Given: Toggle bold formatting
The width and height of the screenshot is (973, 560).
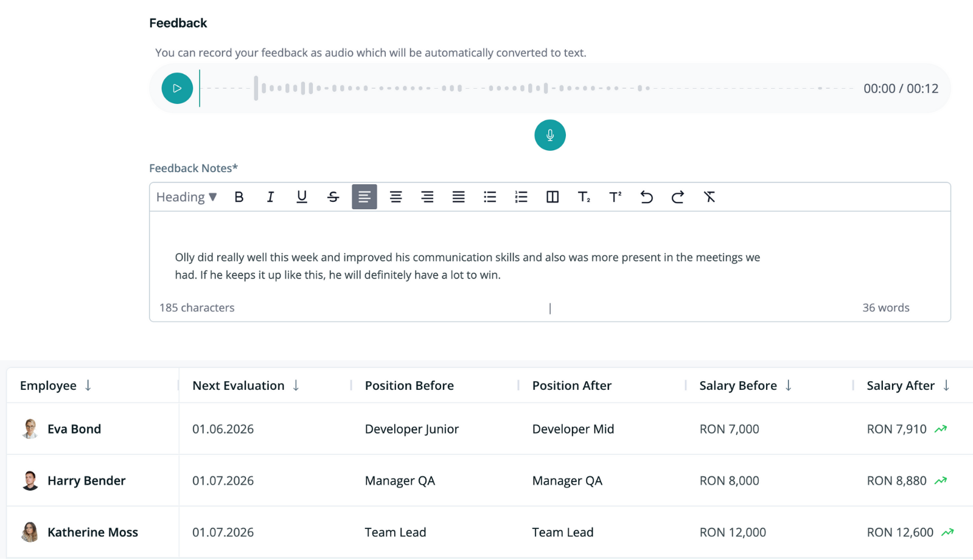Looking at the screenshot, I should pos(239,197).
